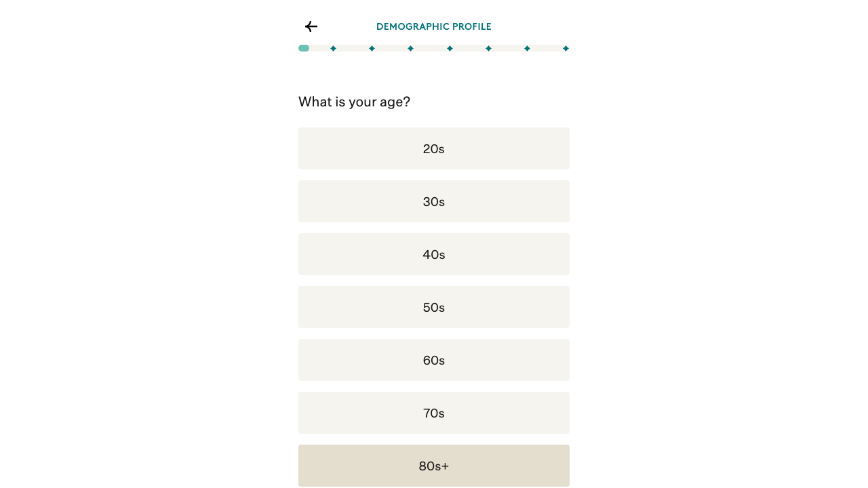The width and height of the screenshot is (868, 488).
Task: Select the second diamond step marker
Action: tap(372, 48)
